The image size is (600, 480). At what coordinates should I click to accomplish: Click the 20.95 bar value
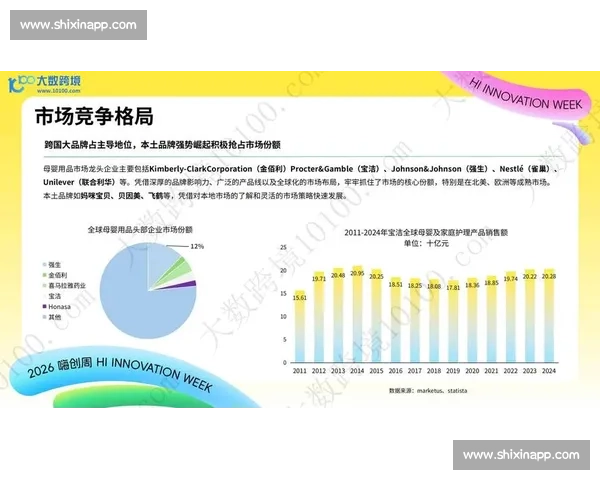pyautogui.click(x=357, y=273)
